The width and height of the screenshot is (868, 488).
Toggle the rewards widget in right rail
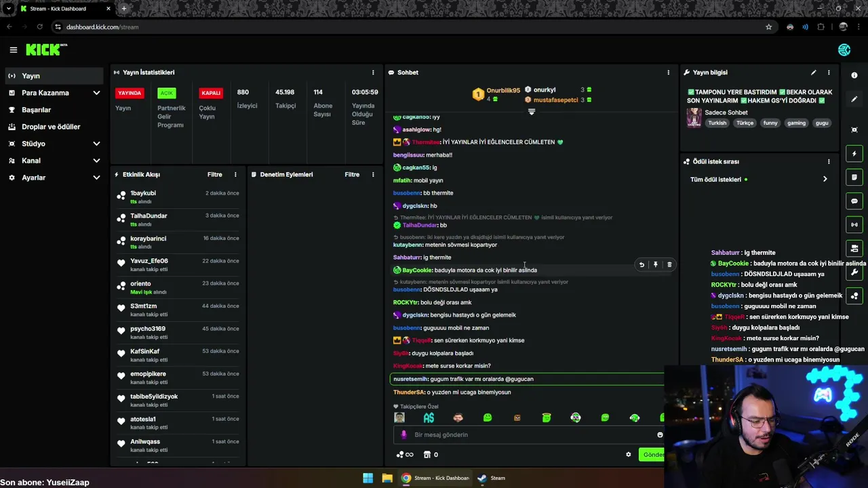coord(854,296)
